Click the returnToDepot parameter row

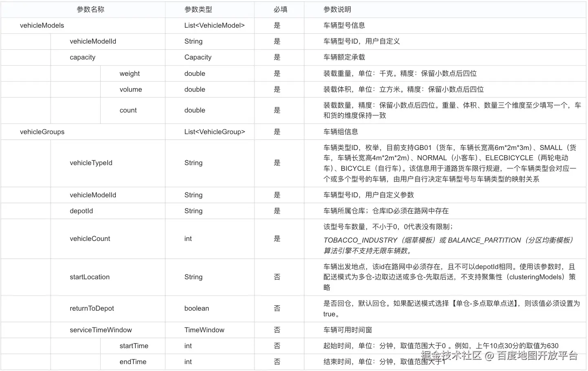tap(92, 309)
